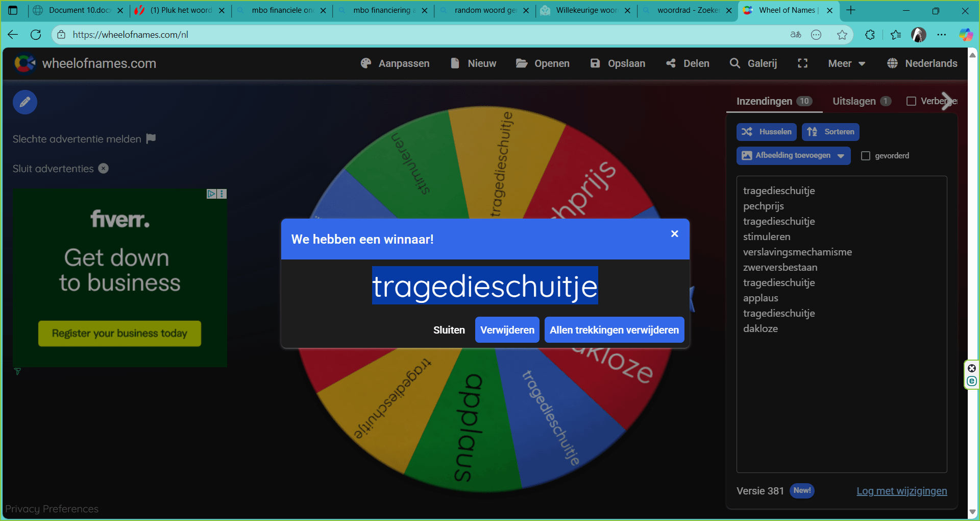The width and height of the screenshot is (980, 521).
Task: Add page to favorites with star icon
Action: 842,35
